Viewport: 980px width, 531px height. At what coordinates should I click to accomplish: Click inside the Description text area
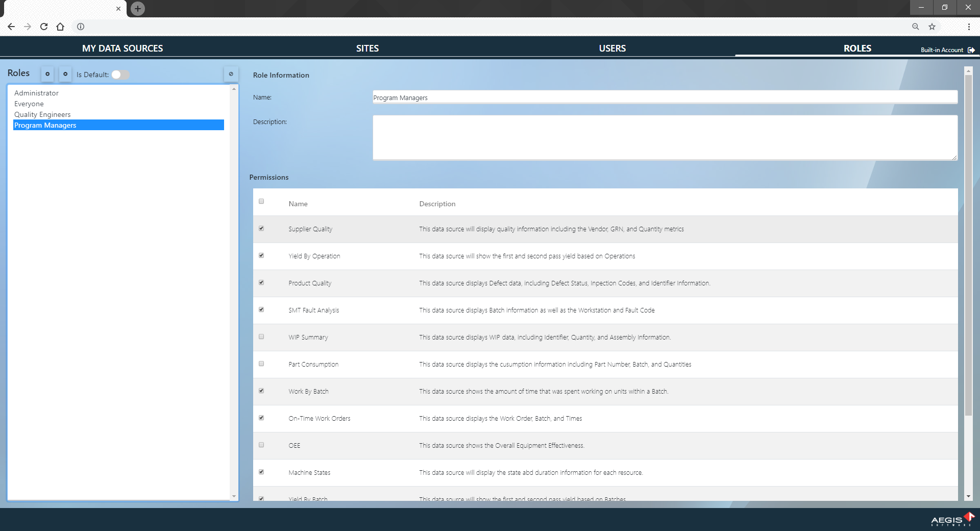[x=664, y=138]
